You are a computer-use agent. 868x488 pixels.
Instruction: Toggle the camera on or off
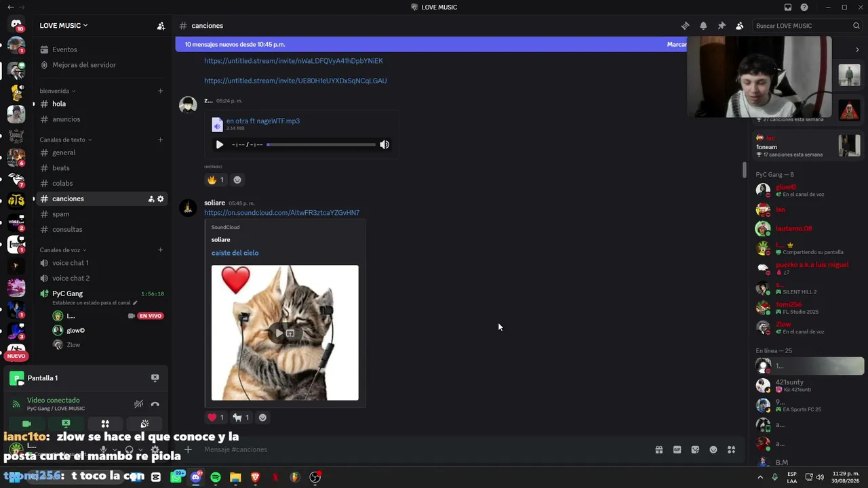(x=27, y=424)
